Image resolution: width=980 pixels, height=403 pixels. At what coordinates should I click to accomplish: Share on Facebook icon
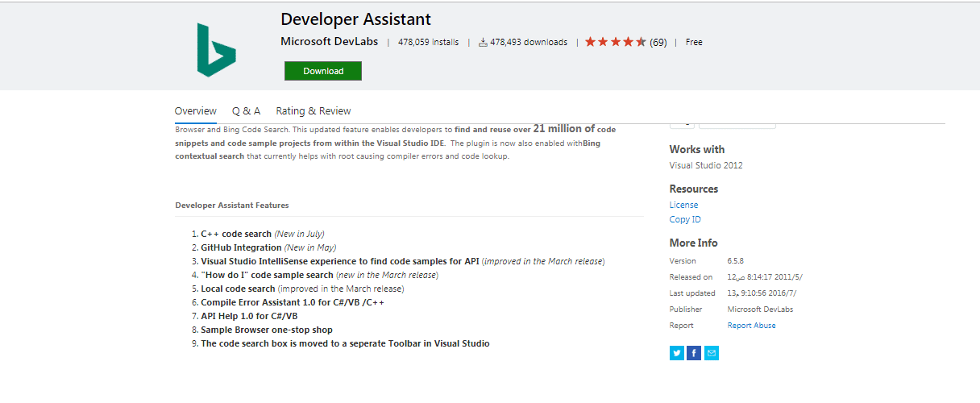coord(694,353)
